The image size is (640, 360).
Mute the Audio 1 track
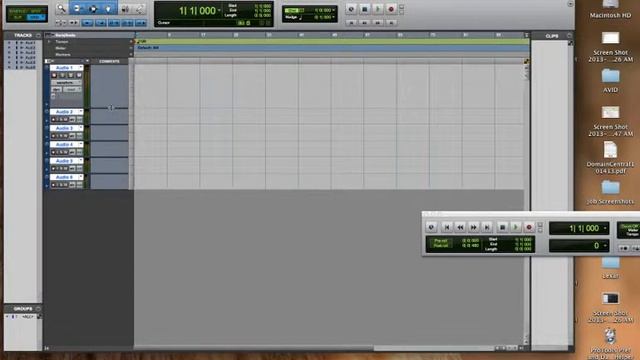[79, 76]
